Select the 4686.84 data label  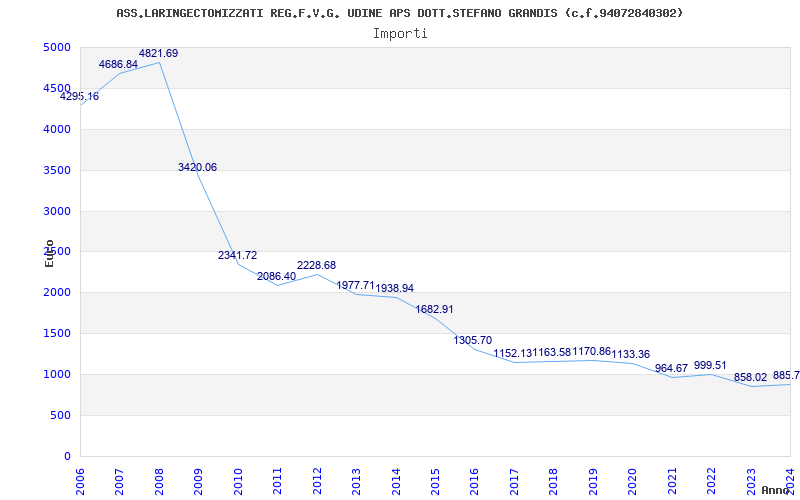(x=118, y=64)
